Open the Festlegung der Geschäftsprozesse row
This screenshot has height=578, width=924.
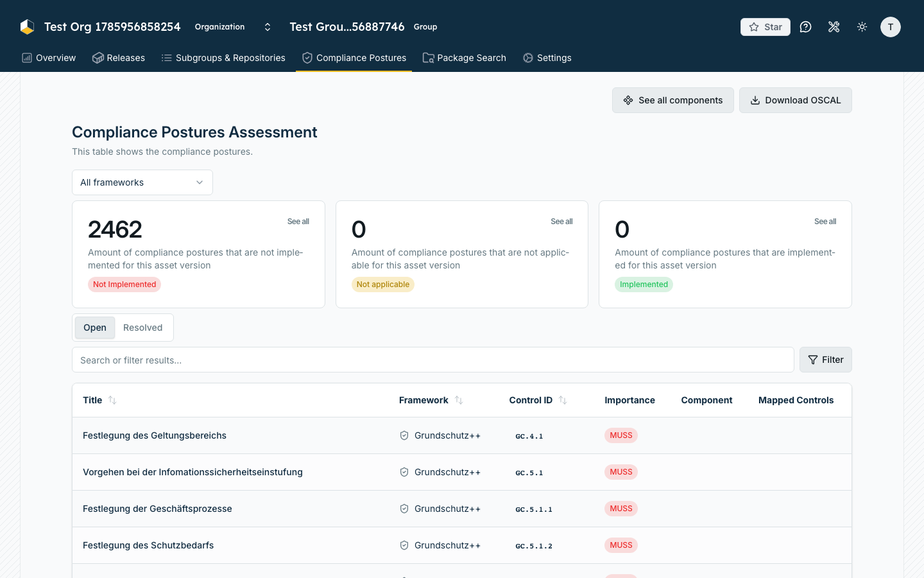coord(462,509)
